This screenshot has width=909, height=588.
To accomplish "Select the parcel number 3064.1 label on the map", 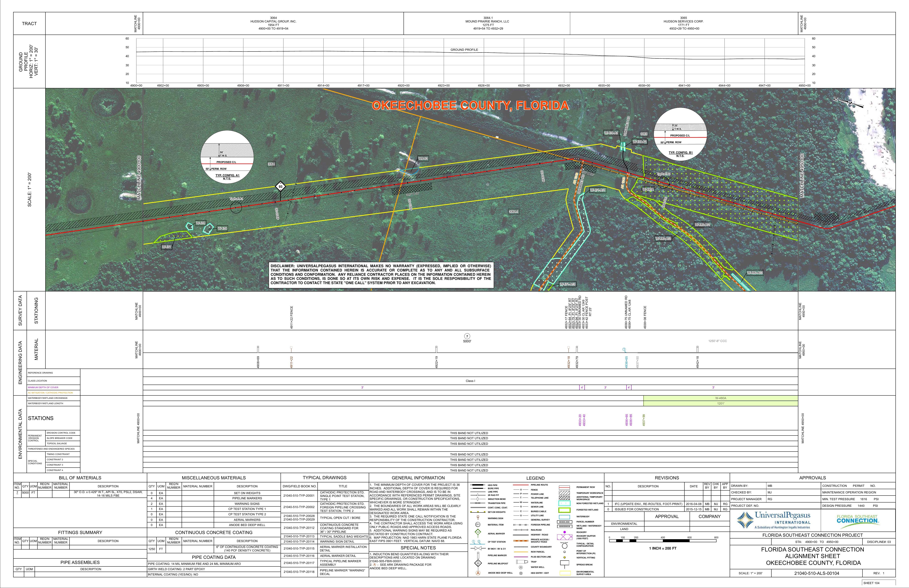I will 514,212.
